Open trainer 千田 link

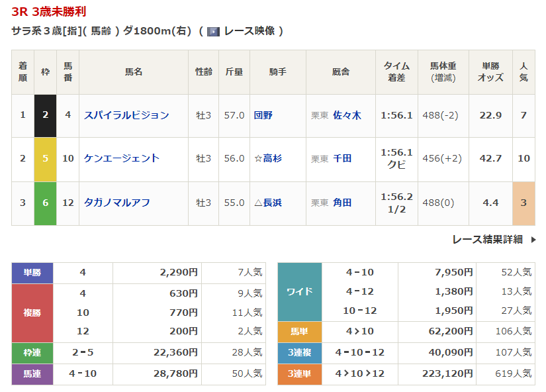coord(342,158)
